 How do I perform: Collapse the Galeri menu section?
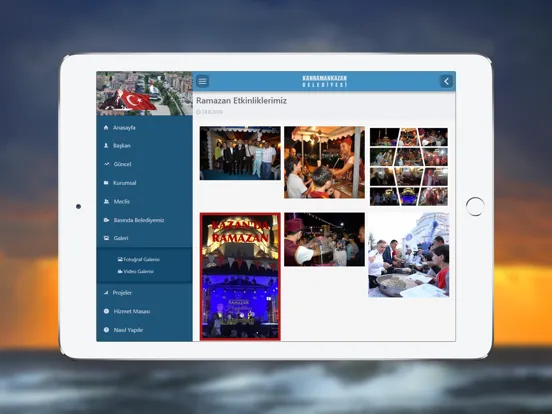click(144, 238)
